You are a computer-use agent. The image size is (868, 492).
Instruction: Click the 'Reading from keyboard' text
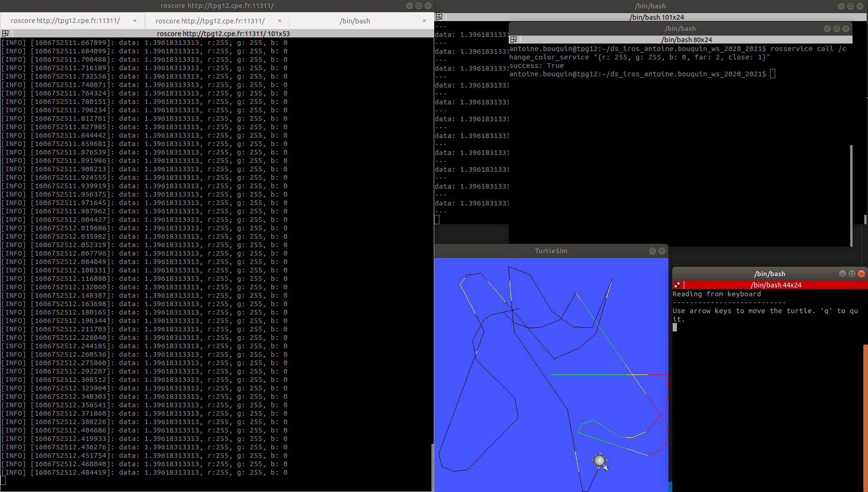[x=717, y=294]
